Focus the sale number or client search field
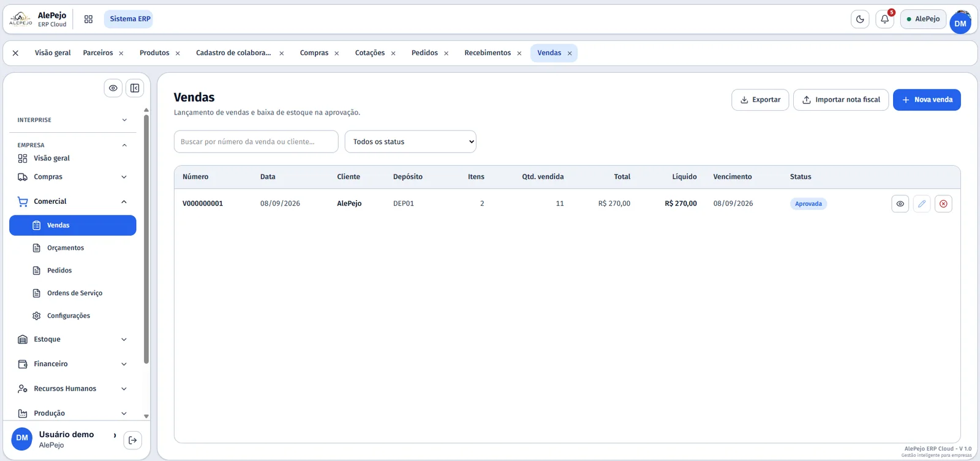 (256, 141)
